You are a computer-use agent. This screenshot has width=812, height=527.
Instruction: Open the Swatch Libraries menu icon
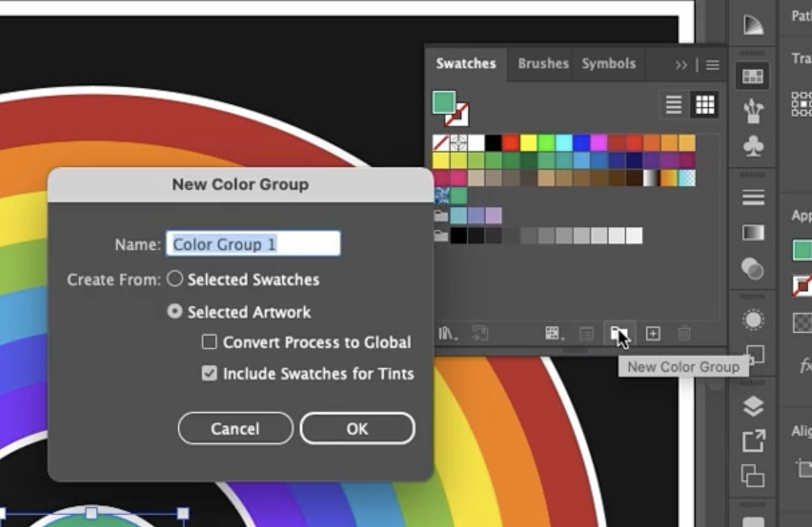[447, 333]
